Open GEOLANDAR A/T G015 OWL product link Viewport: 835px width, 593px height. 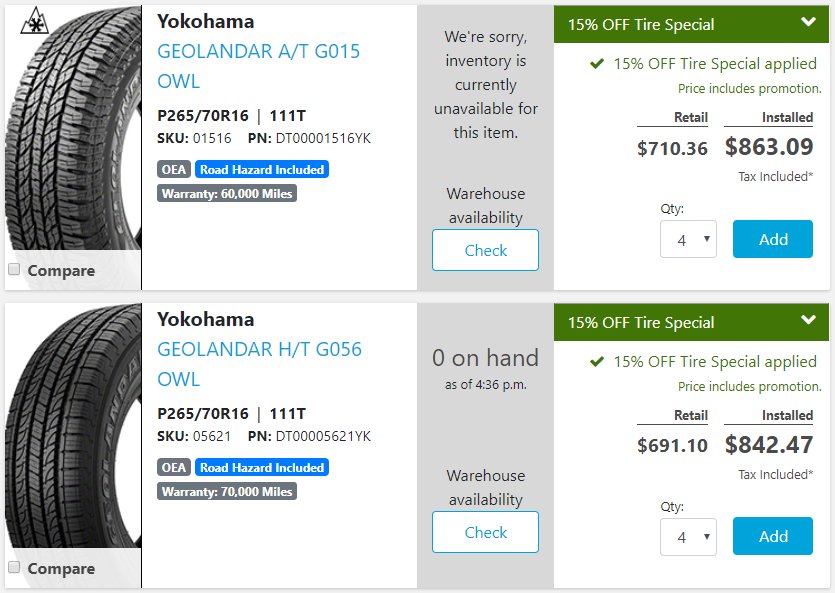click(x=258, y=66)
